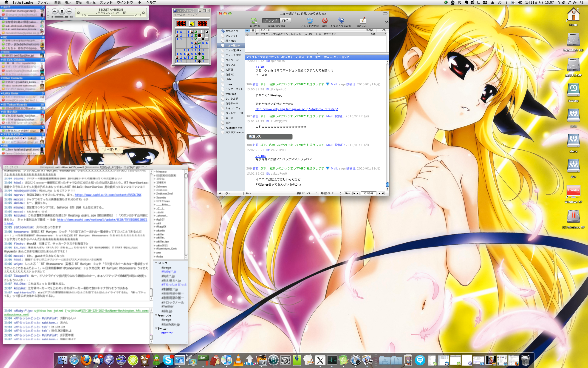Open Trash in the Dock
This screenshot has height=368, width=588.
pyautogui.click(x=525, y=360)
